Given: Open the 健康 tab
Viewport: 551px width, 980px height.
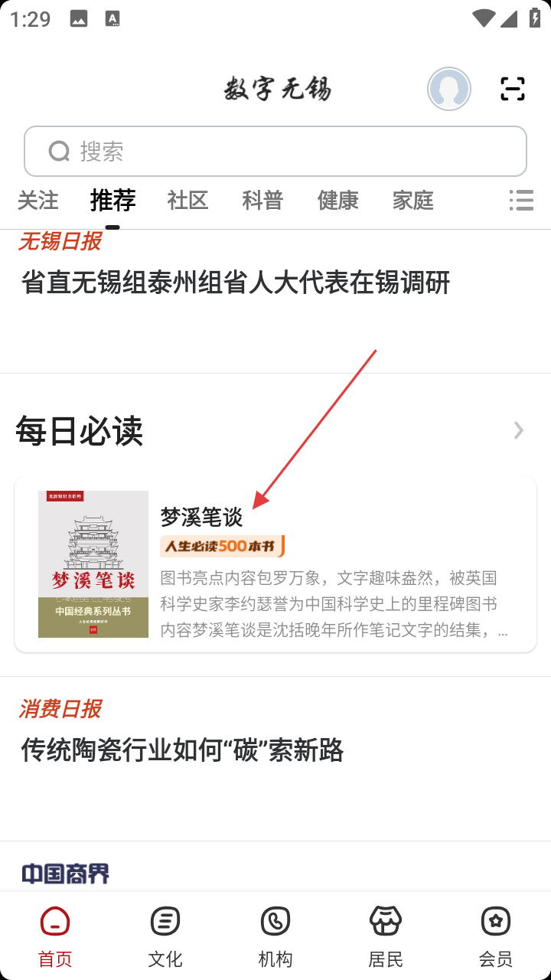Looking at the screenshot, I should tap(338, 201).
